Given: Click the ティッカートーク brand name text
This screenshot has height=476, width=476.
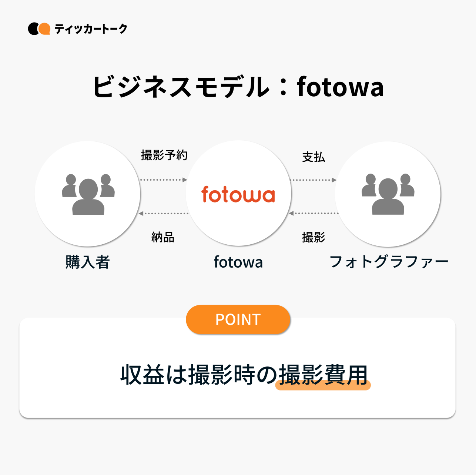Looking at the screenshot, I should (91, 29).
